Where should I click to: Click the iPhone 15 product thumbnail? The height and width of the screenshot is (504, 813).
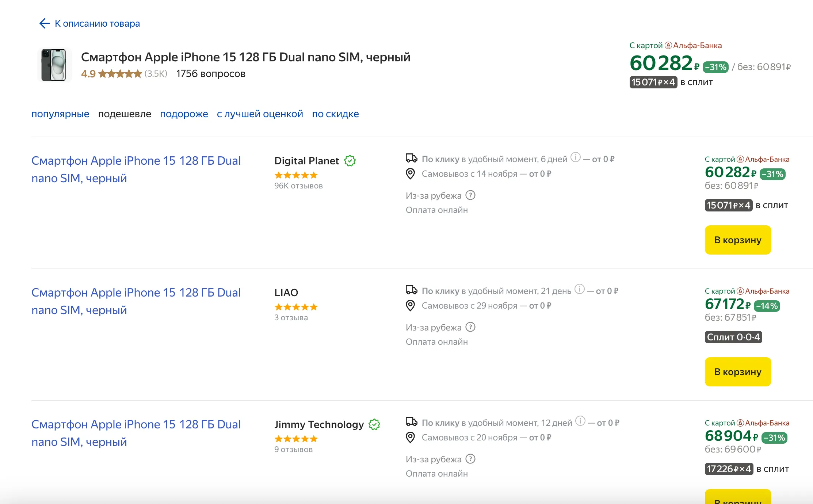pos(54,65)
